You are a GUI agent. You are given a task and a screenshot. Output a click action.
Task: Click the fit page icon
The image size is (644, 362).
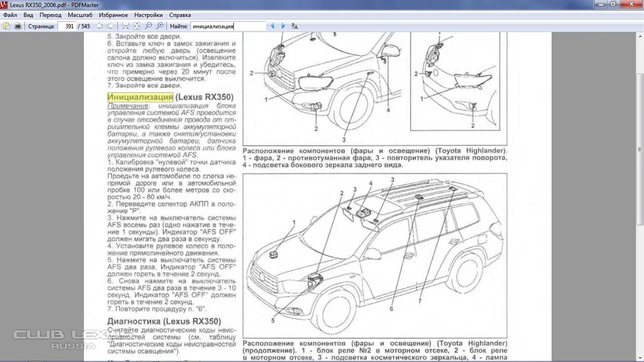137,26
